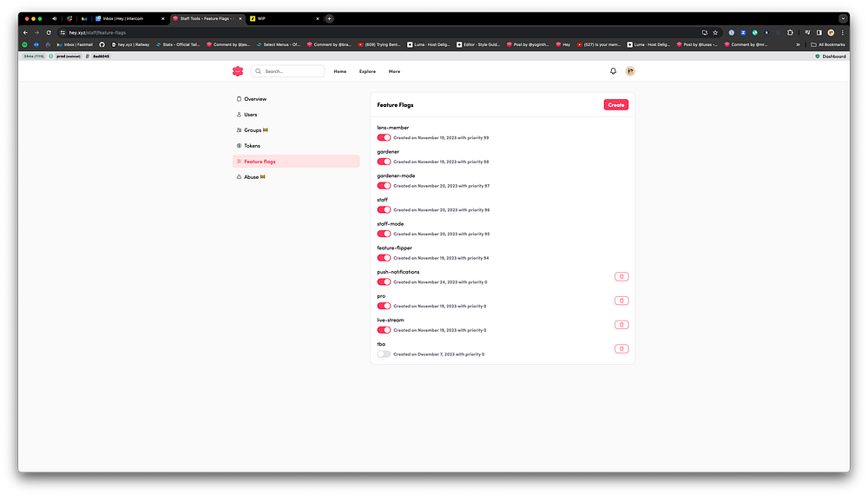Open a new browser tab

click(329, 18)
